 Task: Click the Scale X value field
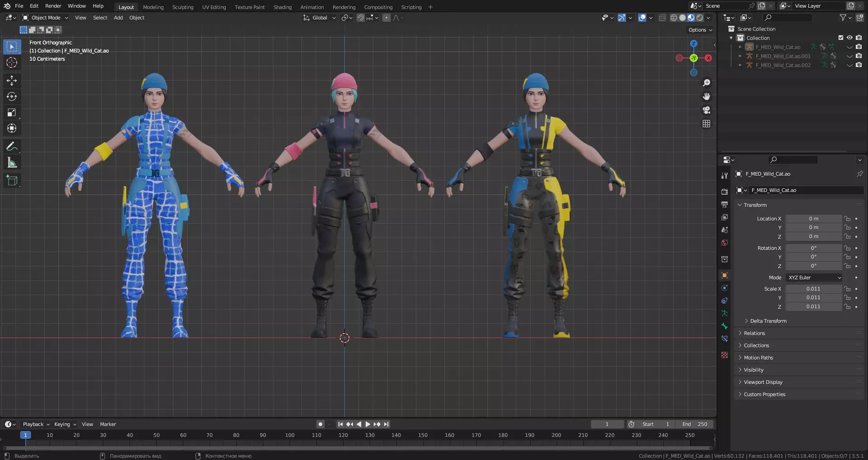coord(813,289)
